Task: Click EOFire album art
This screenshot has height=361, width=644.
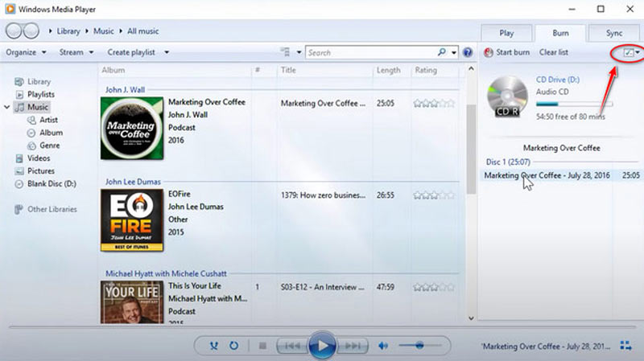Action: [x=132, y=219]
